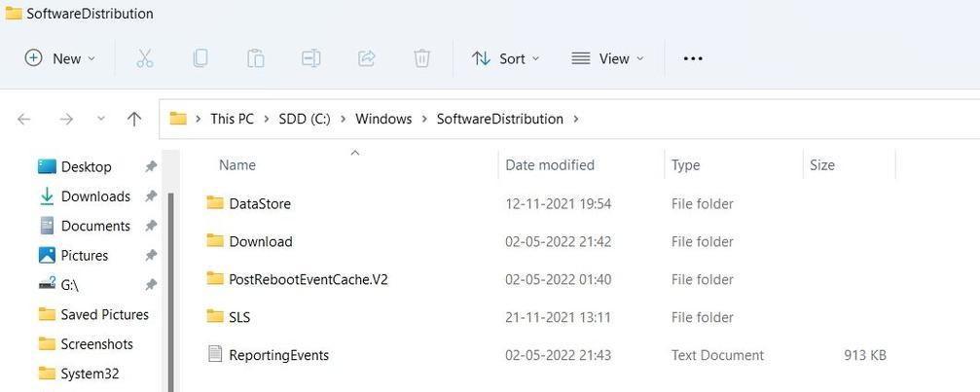
Task: Click the Cut scissors icon
Action: coord(144,58)
